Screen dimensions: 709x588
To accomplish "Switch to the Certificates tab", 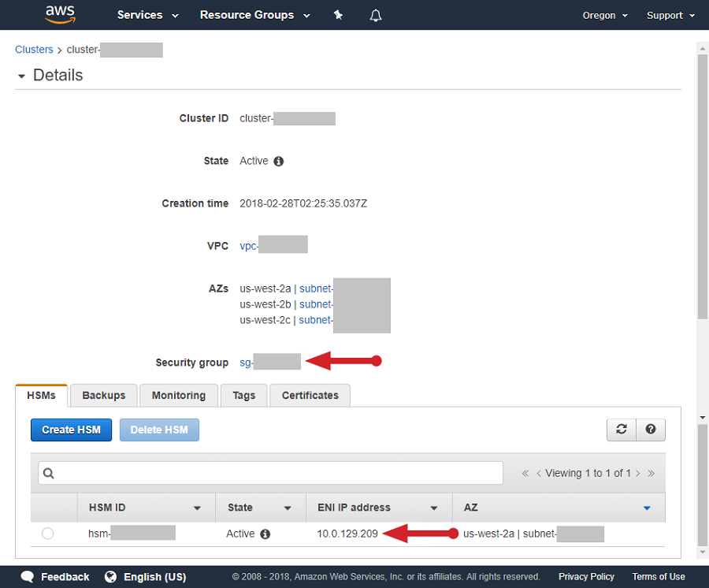I will (310, 395).
